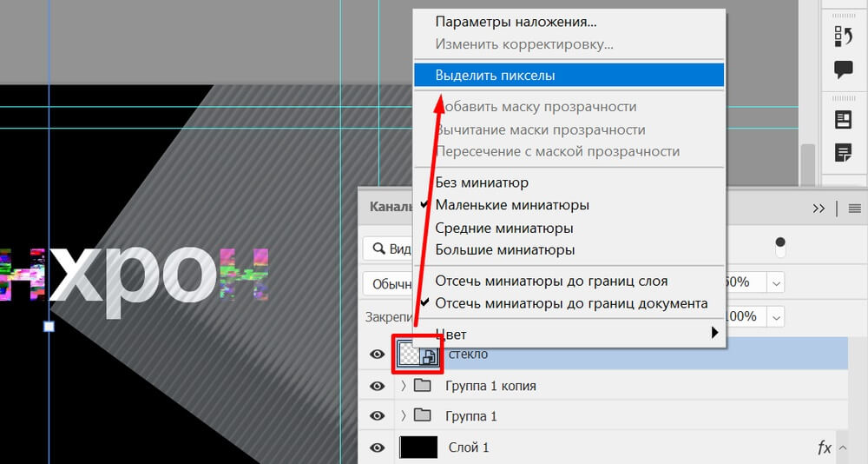Viewport: 868px width, 464px height.
Task: Select the Группа 1 layer name
Action: tap(471, 415)
